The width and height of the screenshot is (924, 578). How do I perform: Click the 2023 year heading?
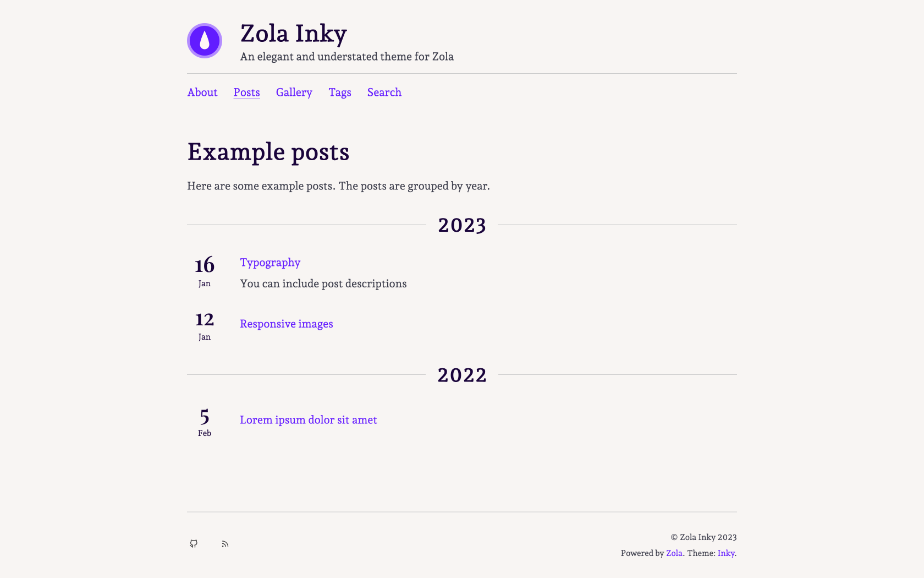tap(461, 225)
